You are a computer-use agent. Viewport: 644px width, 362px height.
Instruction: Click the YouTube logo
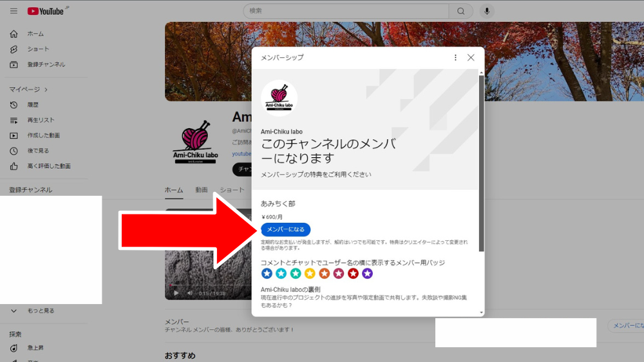46,11
